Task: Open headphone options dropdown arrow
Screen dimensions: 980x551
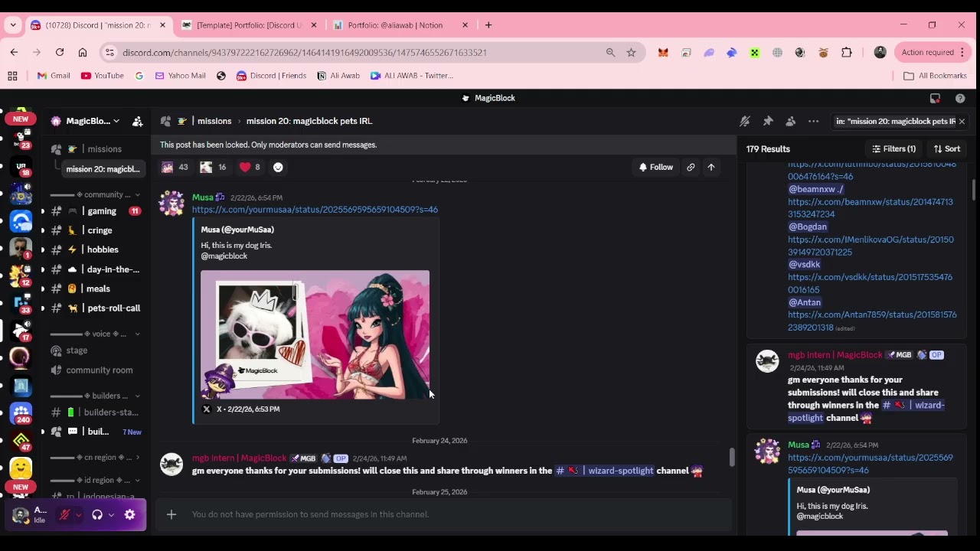Action: [111, 515]
